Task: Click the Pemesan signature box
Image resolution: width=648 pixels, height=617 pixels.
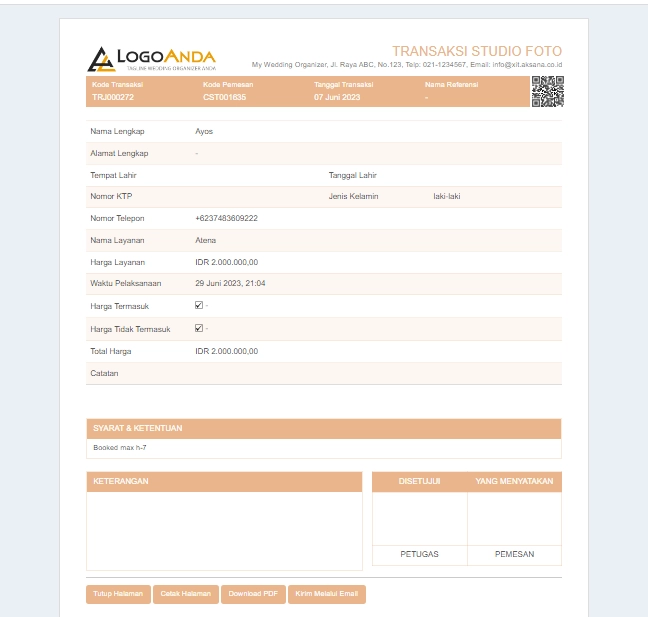Action: [x=514, y=519]
